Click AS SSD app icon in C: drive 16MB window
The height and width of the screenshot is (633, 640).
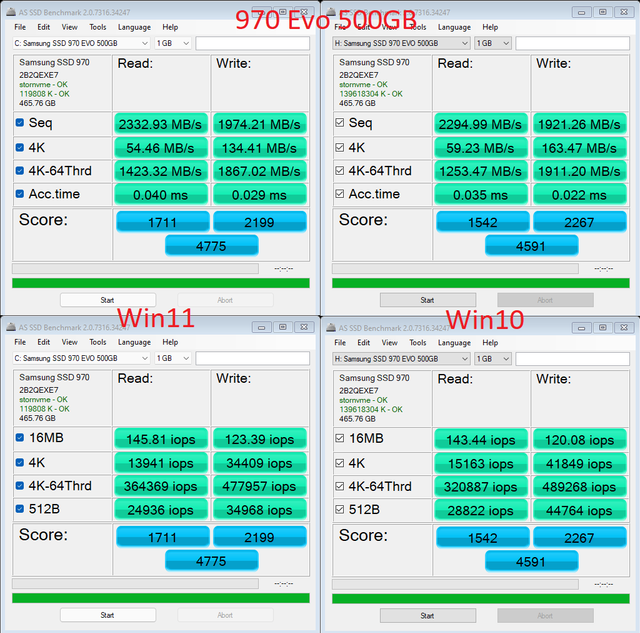tap(11, 327)
